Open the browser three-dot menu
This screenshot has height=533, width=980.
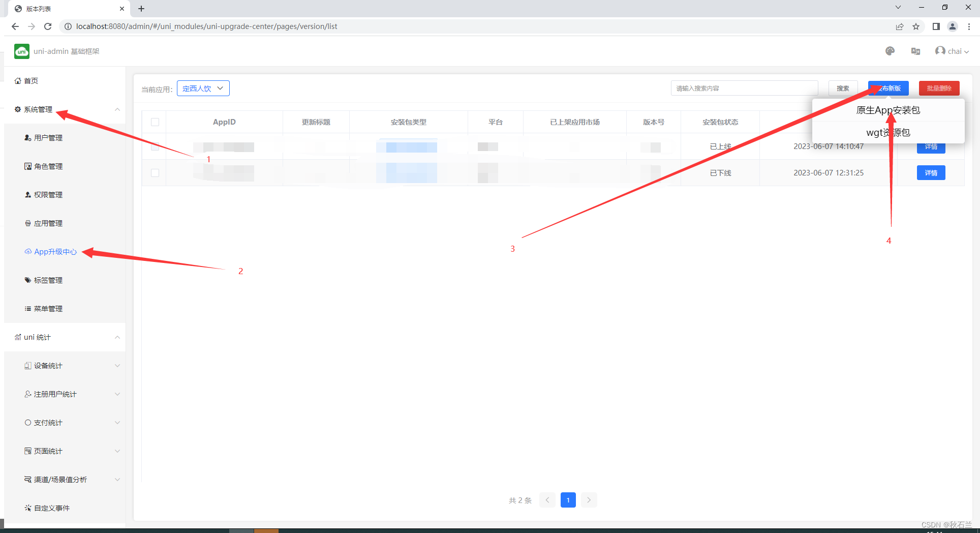[x=969, y=26]
